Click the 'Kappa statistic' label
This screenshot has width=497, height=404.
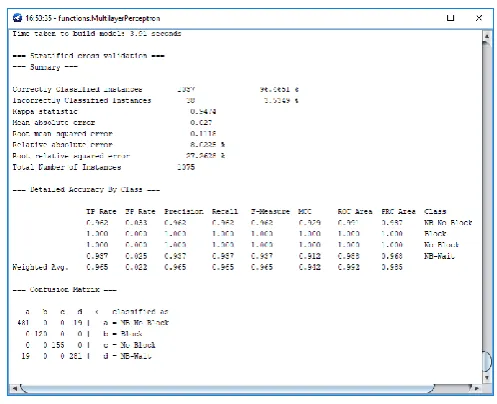point(45,111)
